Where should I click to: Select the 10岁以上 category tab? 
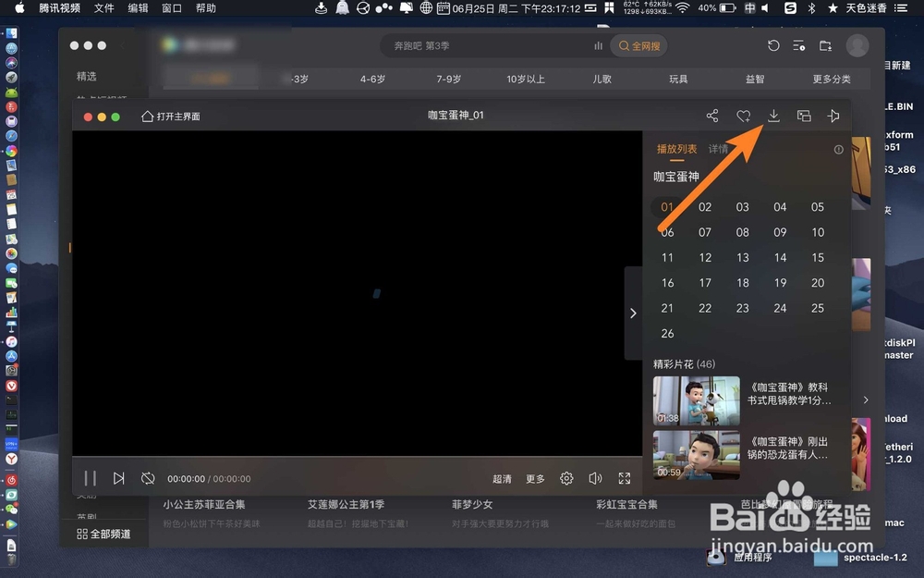pos(526,79)
